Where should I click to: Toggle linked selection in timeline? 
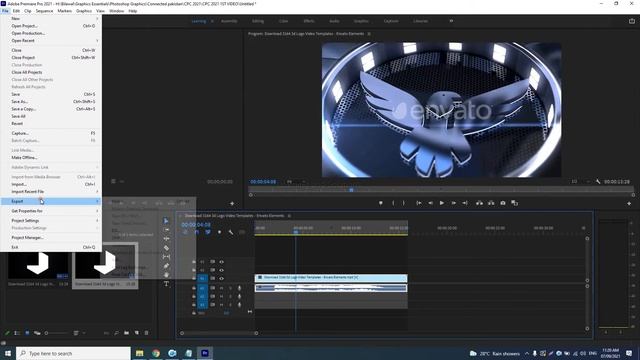(208, 232)
